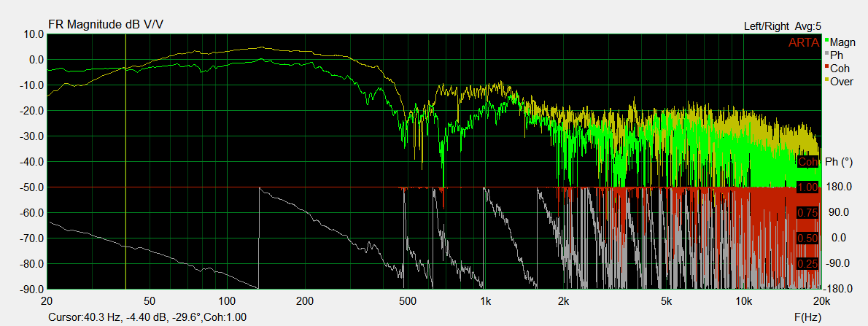This screenshot has height=326, width=868.
Task: Click the 0.75 coherence scale value
Action: (807, 213)
